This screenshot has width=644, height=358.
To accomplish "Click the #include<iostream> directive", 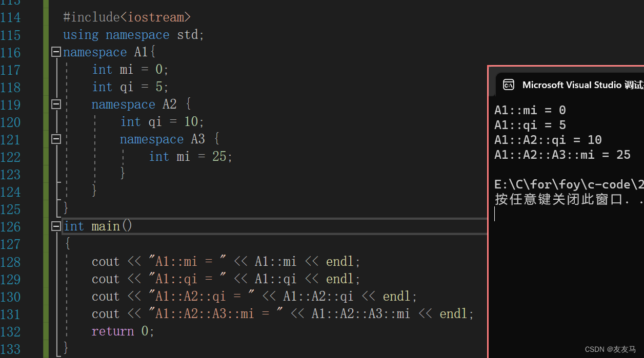I will [127, 17].
